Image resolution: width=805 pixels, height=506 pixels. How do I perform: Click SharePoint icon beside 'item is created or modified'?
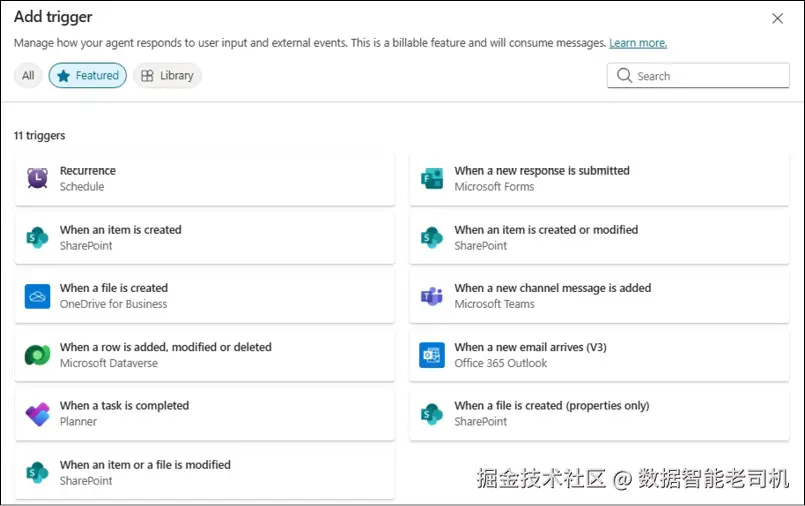pos(432,237)
